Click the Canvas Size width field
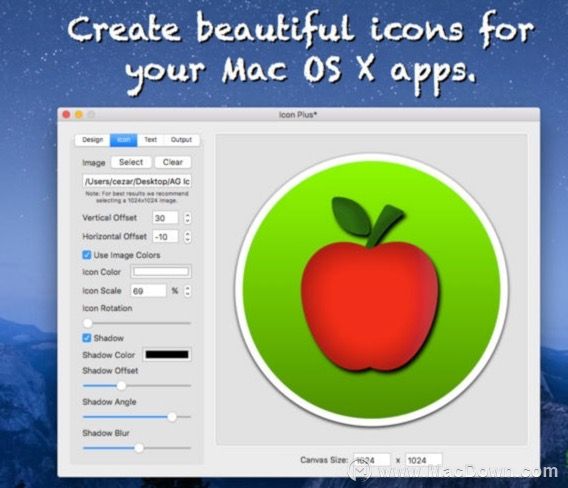 coord(372,460)
